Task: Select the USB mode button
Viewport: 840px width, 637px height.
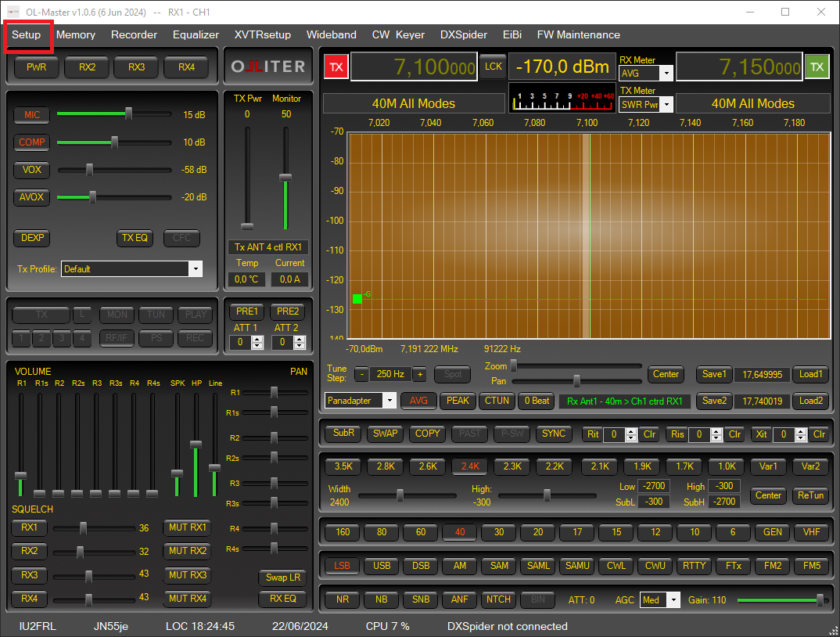Action: click(382, 566)
